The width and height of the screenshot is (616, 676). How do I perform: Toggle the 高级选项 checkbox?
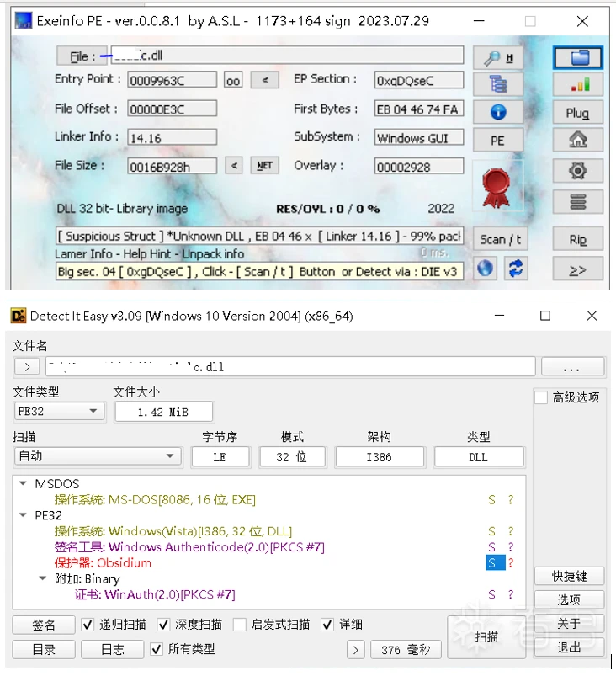540,397
